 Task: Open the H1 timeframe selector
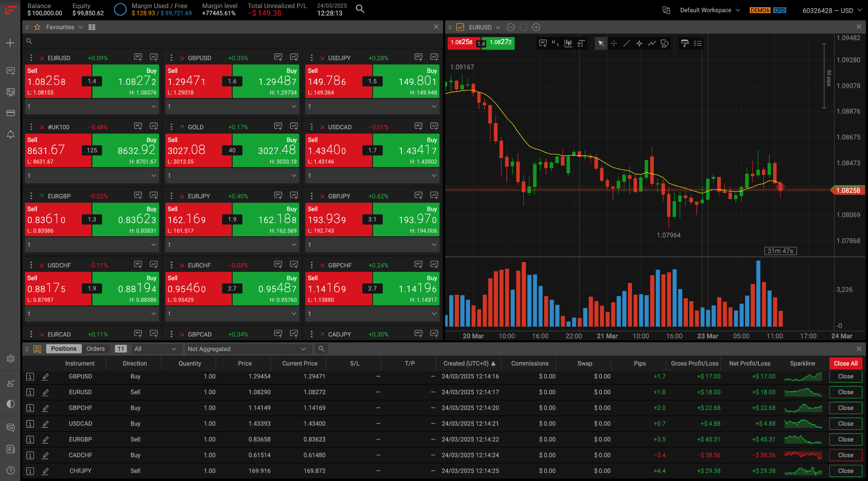tap(555, 43)
